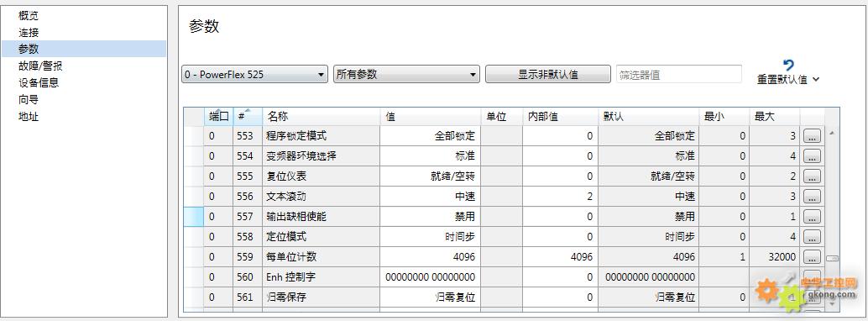Open 连接 in the left navigation

[x=29, y=32]
